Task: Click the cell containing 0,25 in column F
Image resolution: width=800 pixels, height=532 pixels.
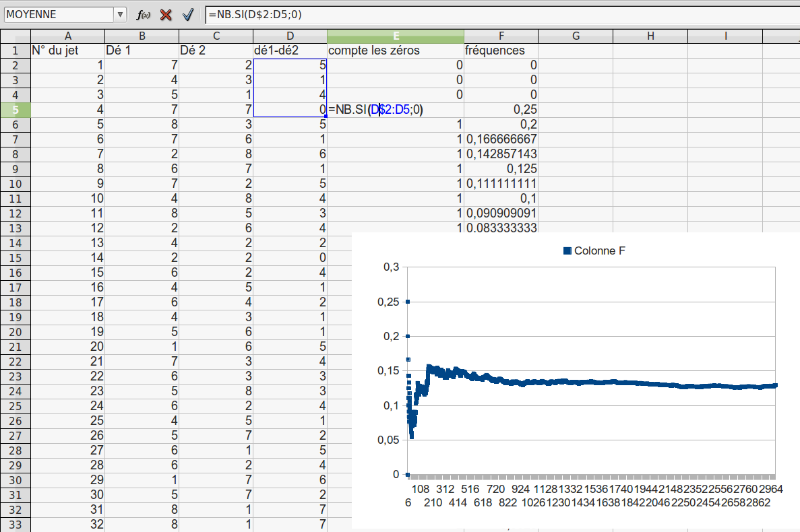Action: 501,110
